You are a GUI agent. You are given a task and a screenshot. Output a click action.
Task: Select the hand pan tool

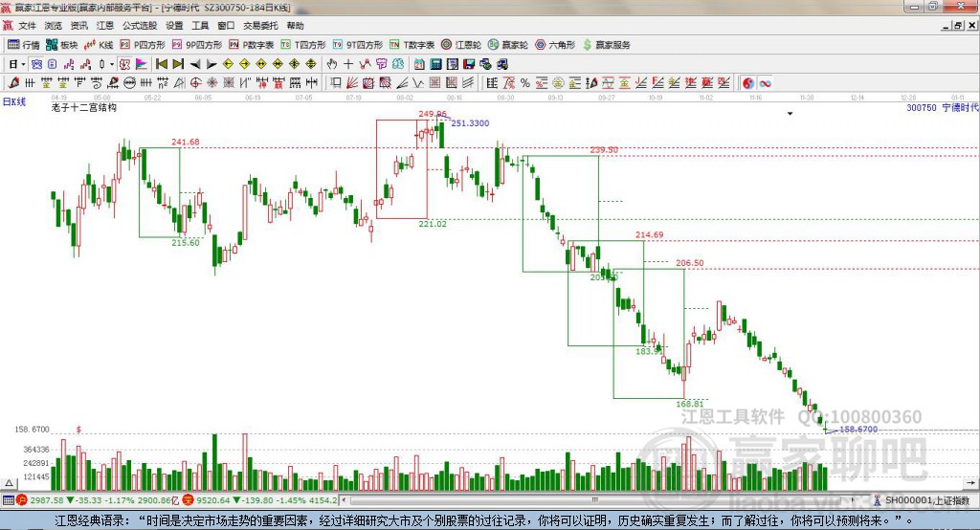pos(332,64)
